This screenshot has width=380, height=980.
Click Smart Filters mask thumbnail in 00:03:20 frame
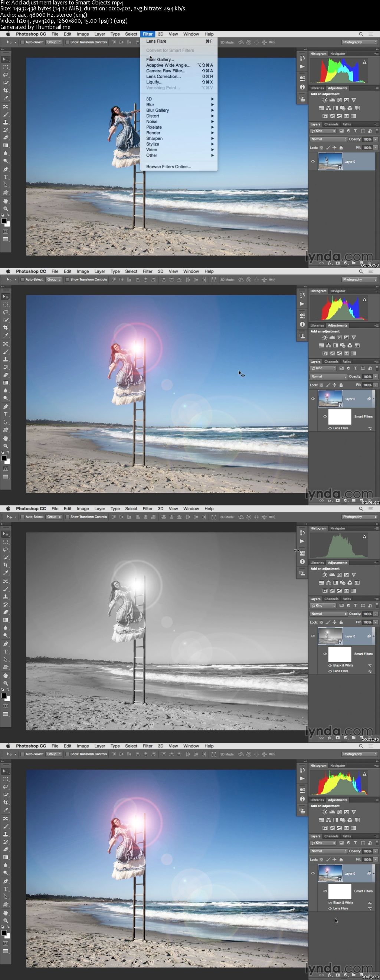click(340, 891)
